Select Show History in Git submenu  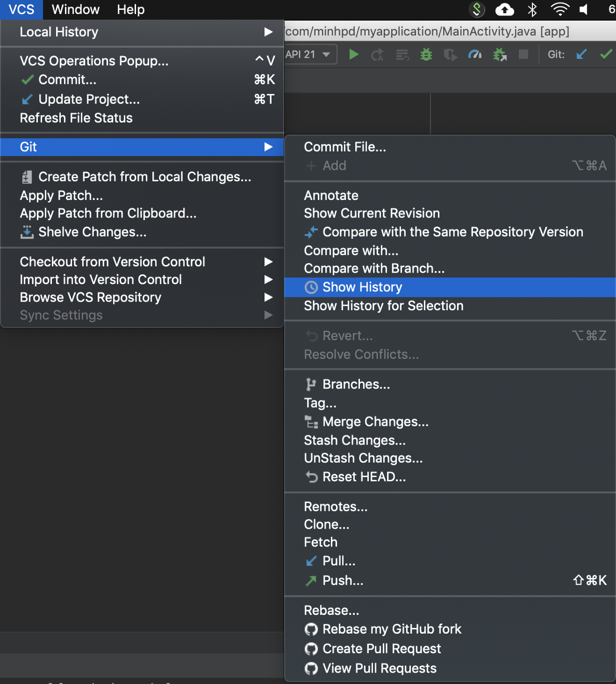(363, 287)
